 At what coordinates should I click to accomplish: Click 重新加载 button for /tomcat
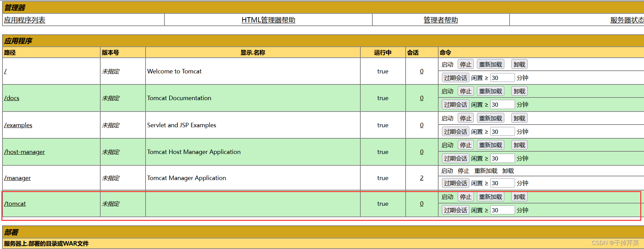tap(491, 197)
